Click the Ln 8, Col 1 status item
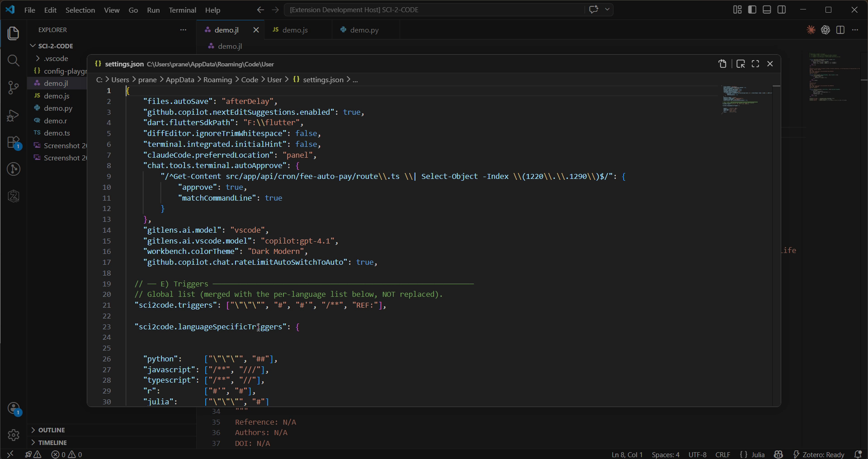The width and height of the screenshot is (868, 459). [x=627, y=454]
